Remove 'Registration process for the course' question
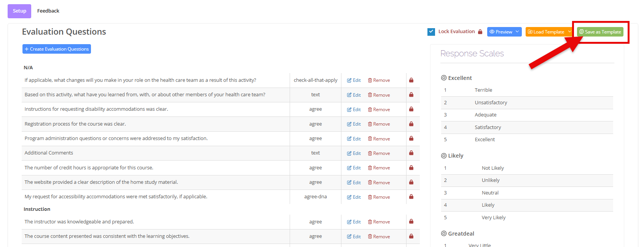644x247 pixels. 379,124
